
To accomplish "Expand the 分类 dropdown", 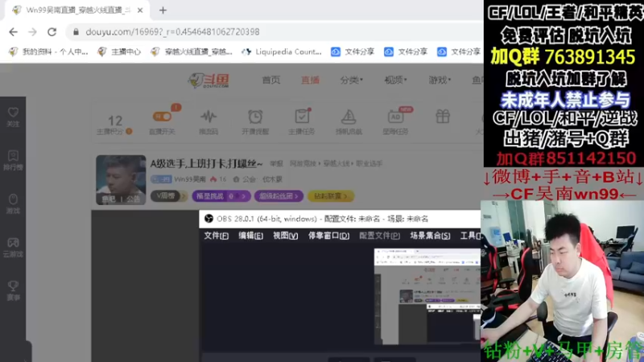I will 352,80.
